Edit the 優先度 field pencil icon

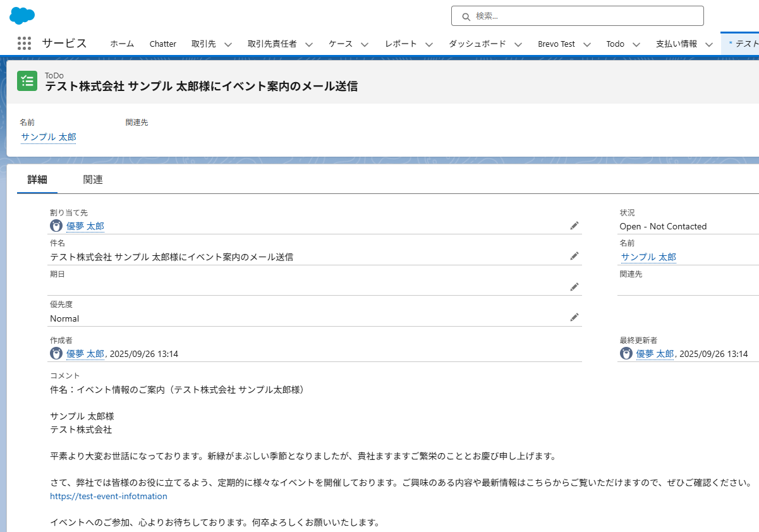(574, 317)
